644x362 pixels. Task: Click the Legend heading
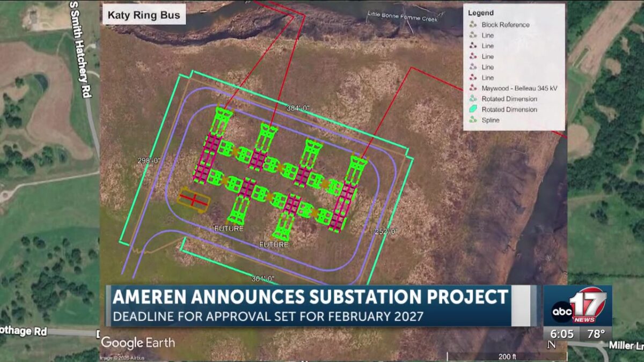point(480,13)
